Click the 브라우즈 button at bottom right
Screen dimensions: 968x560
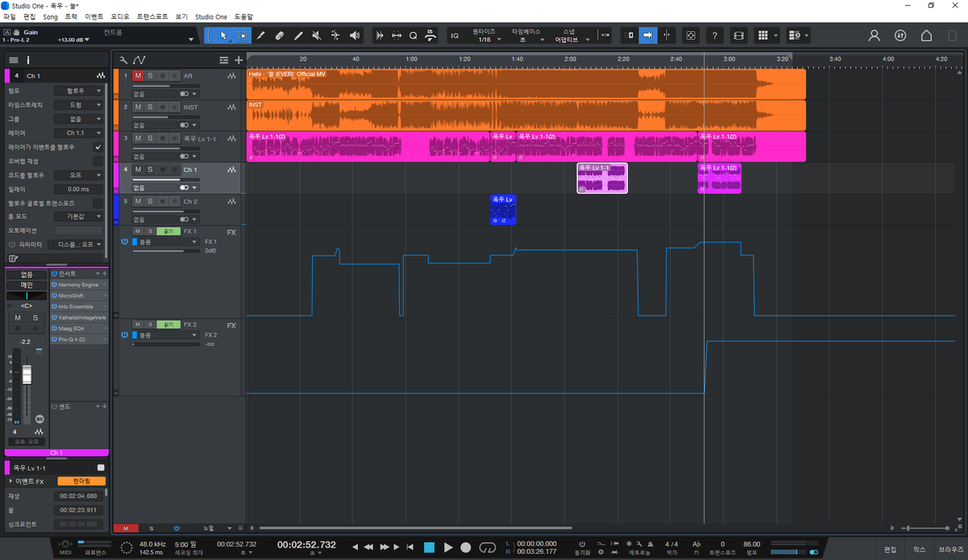pos(951,549)
